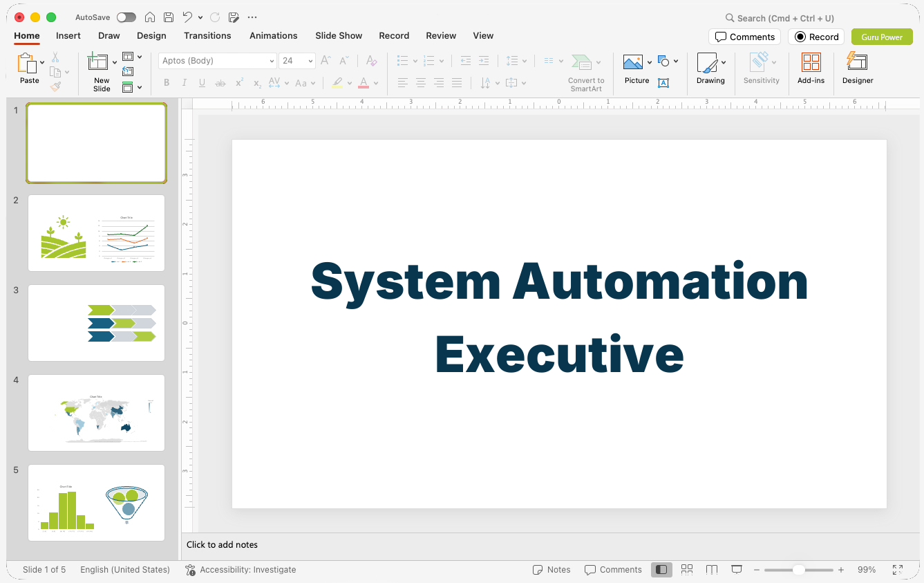Image resolution: width=924 pixels, height=583 pixels.
Task: Open the Slide Show tab
Action: [x=339, y=35]
